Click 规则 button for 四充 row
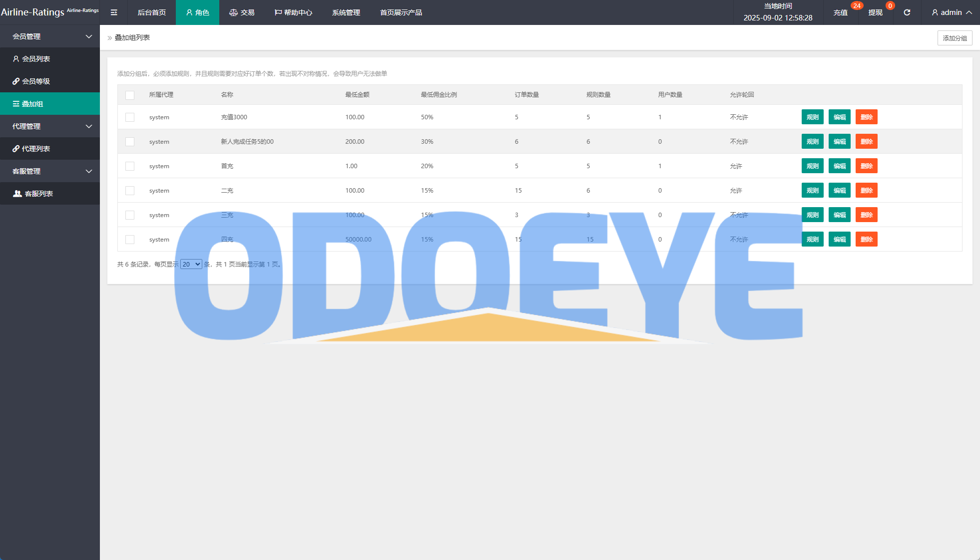Viewport: 980px width, 560px height. (x=812, y=240)
